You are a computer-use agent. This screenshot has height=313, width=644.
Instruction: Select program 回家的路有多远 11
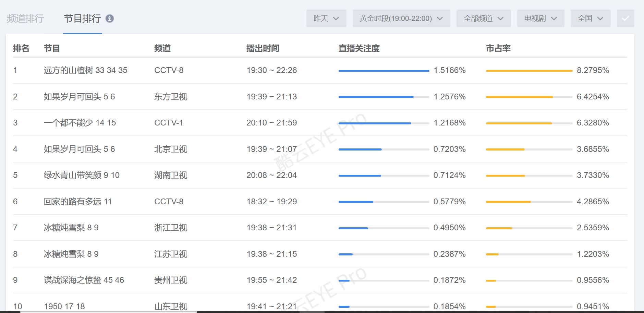[77, 202]
